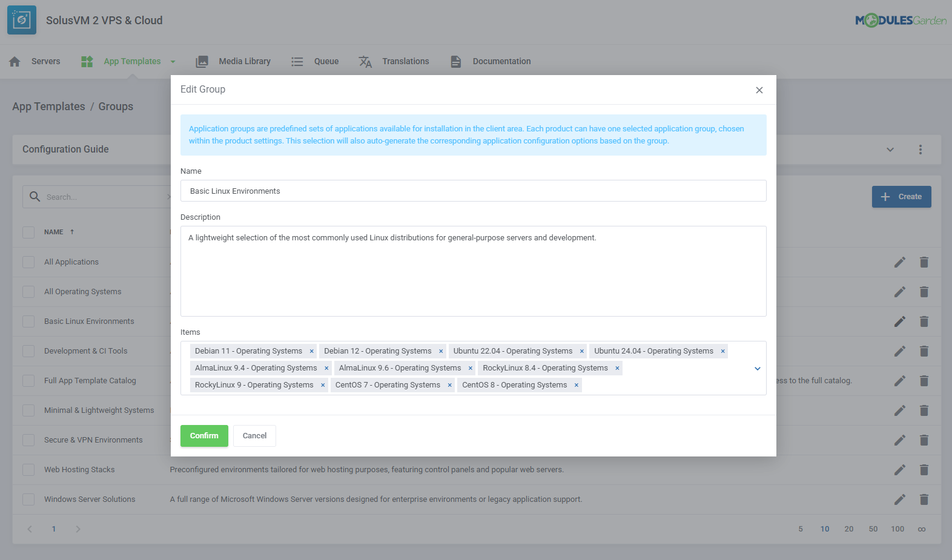Screen dimensions: 952x560
Task: Expand the Items selection dropdown arrow
Action: coord(757,369)
